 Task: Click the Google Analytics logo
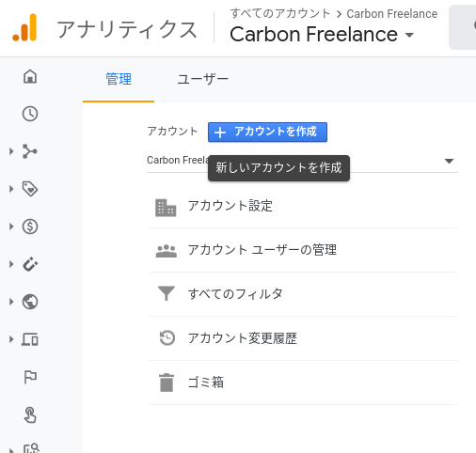[25, 28]
